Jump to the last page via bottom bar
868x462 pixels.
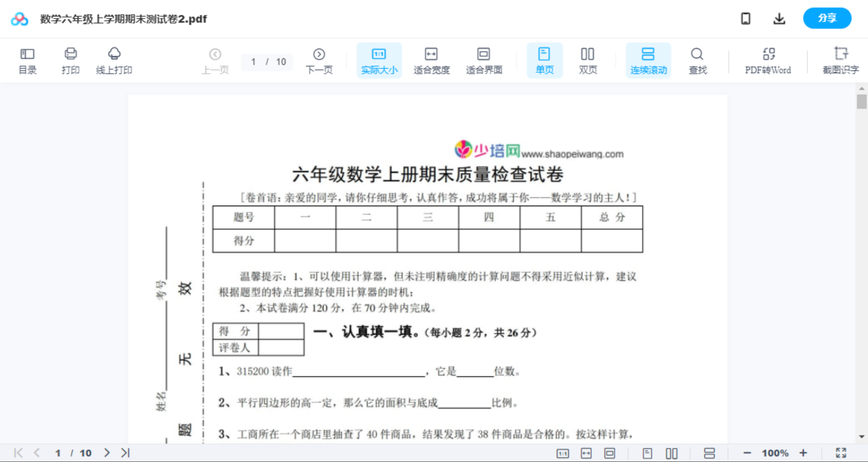[124, 452]
